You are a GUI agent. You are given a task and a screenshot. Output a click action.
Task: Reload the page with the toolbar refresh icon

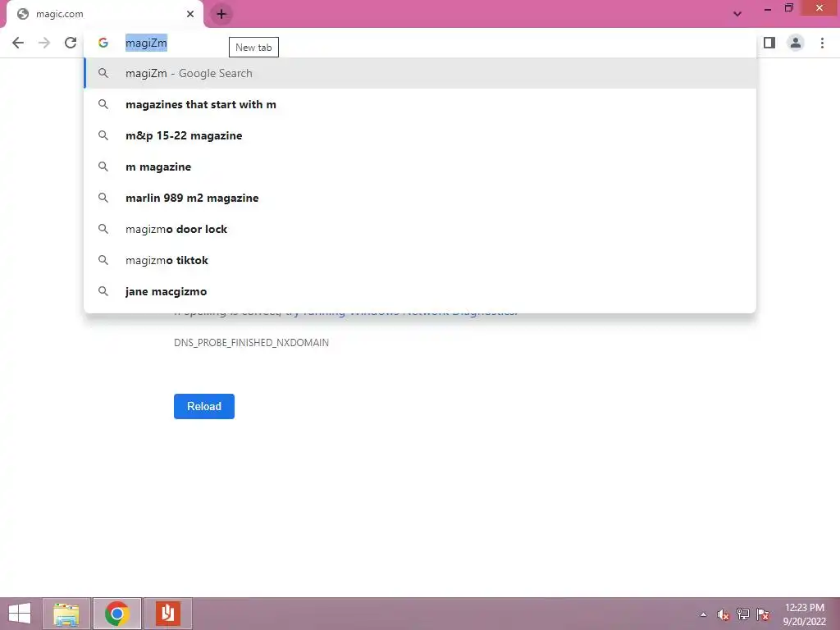71,43
